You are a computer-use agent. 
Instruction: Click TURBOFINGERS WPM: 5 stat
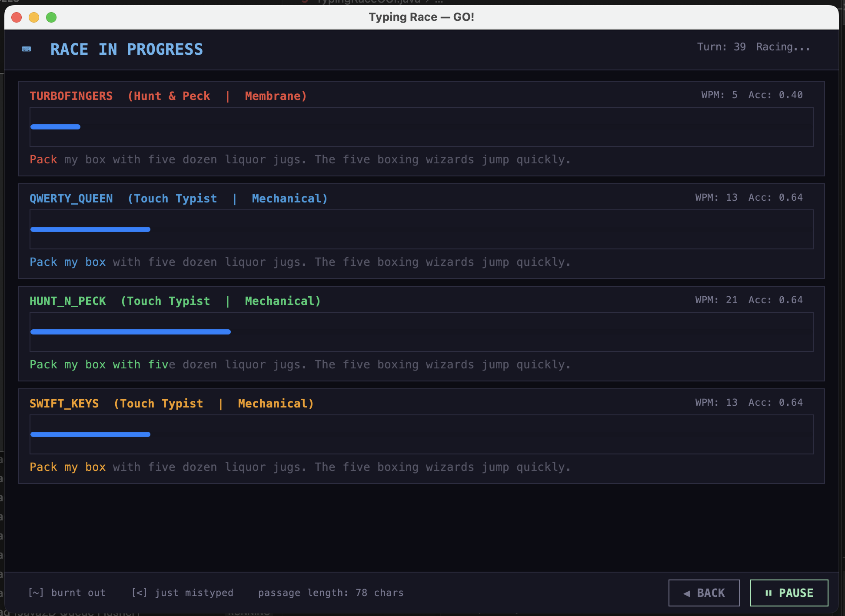tap(719, 95)
